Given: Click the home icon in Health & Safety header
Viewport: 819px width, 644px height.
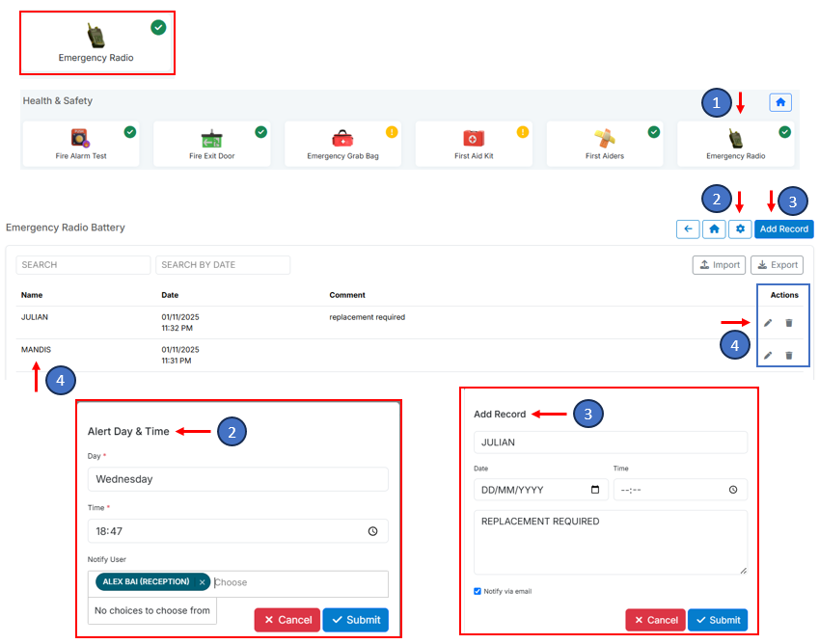Looking at the screenshot, I should coord(780,102).
